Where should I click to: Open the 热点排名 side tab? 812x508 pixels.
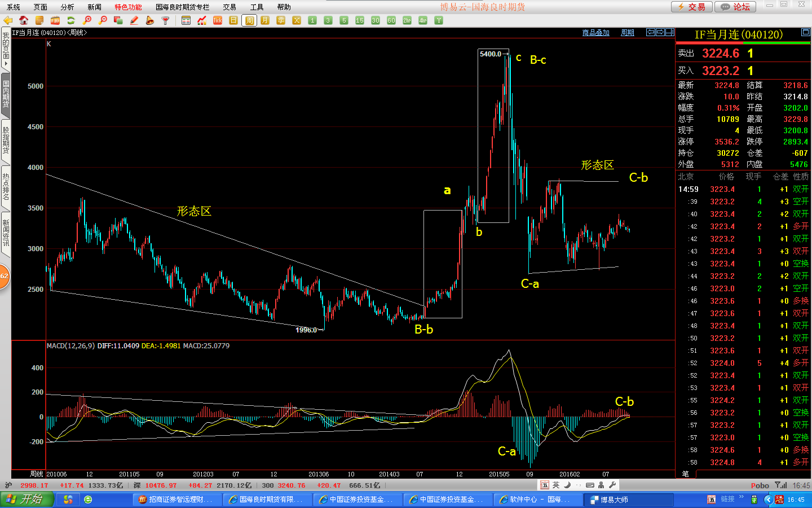click(6, 187)
